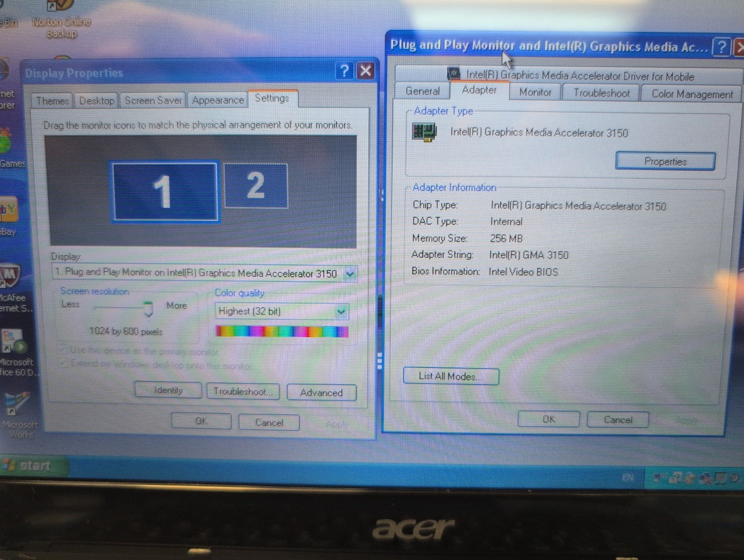Click the Intel driver chip icon above the tabs
744x560 pixels.
(x=453, y=73)
